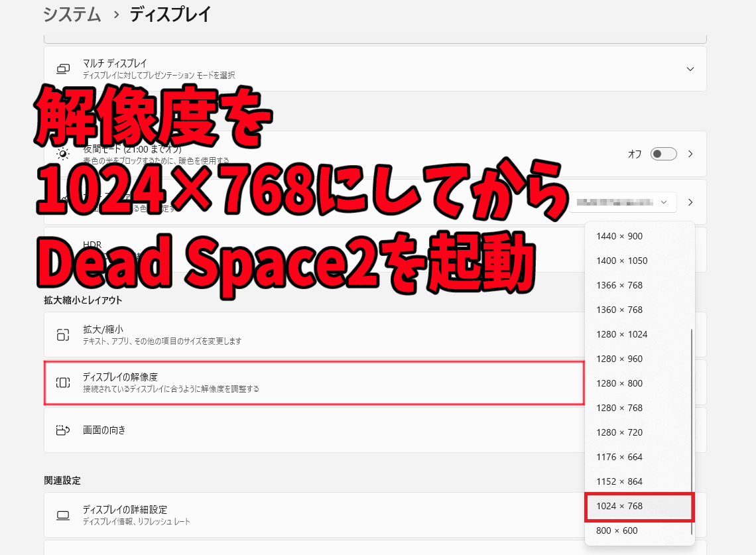Click the monitor icon on ディスプレイの詳細設定 row
This screenshot has width=756, height=555.
coord(63,515)
